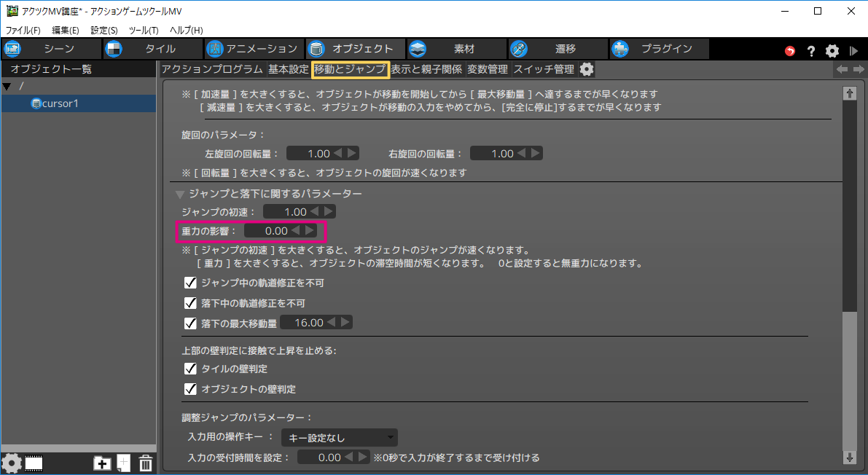
Task: Toggle タイルの壁判定 checkbox
Action: 191,369
